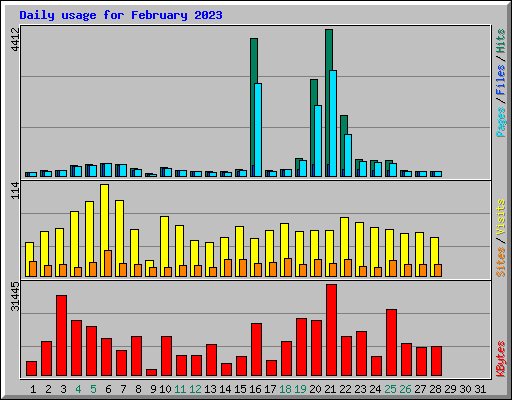Select the 'Files' legend label
512x400 pixels.
click(501, 79)
